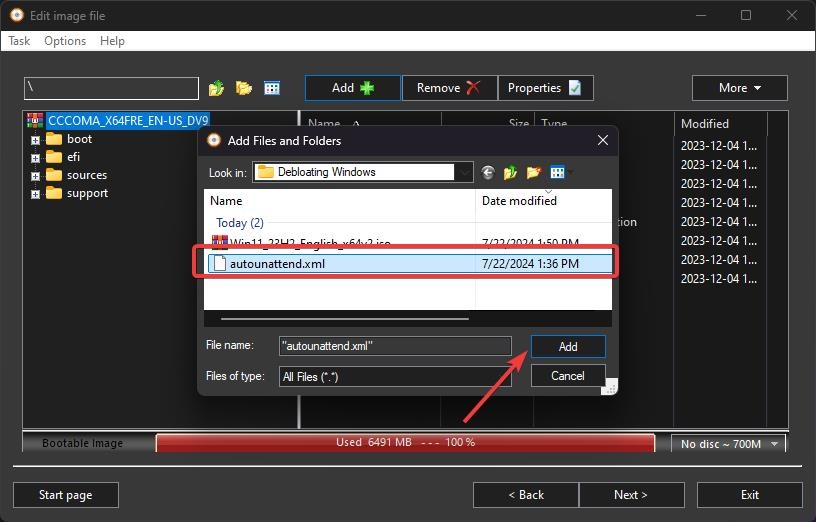Sort dialog files by Name column
The height and width of the screenshot is (522, 816).
coord(339,201)
